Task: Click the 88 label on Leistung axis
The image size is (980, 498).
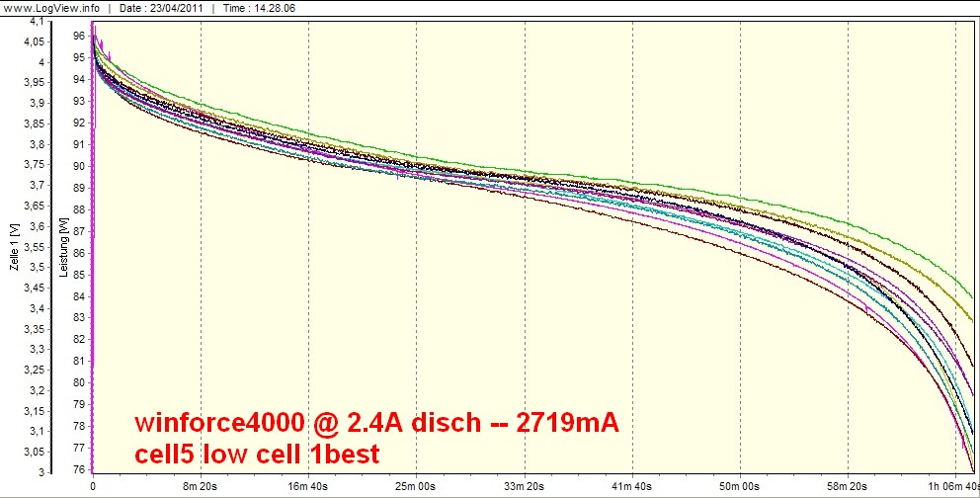Action: coord(79,209)
